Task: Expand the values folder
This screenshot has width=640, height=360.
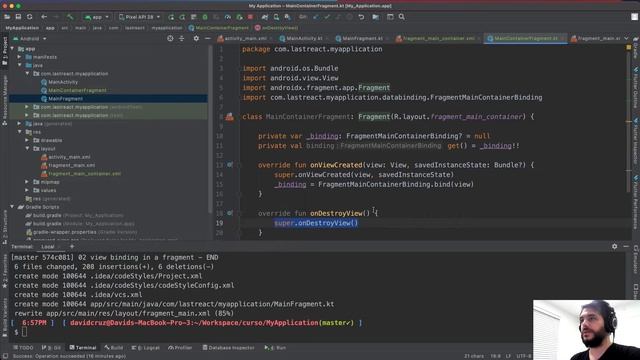Action: [x=27, y=190]
